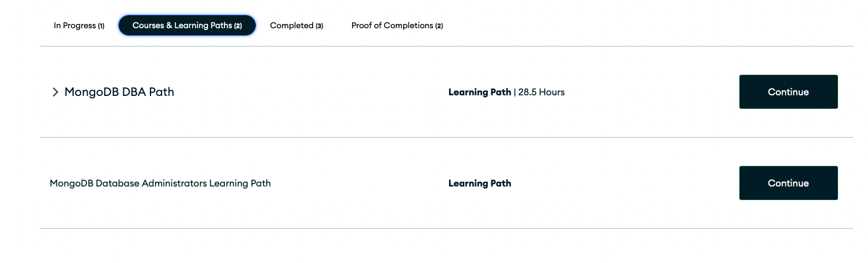
Task: Click the (1) count on In Progress
Action: tap(101, 26)
